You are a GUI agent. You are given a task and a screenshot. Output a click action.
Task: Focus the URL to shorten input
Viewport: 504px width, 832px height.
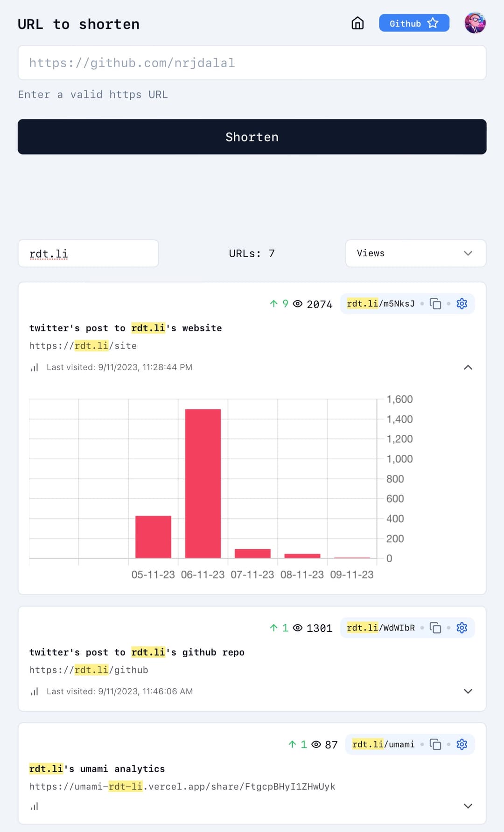pos(252,63)
